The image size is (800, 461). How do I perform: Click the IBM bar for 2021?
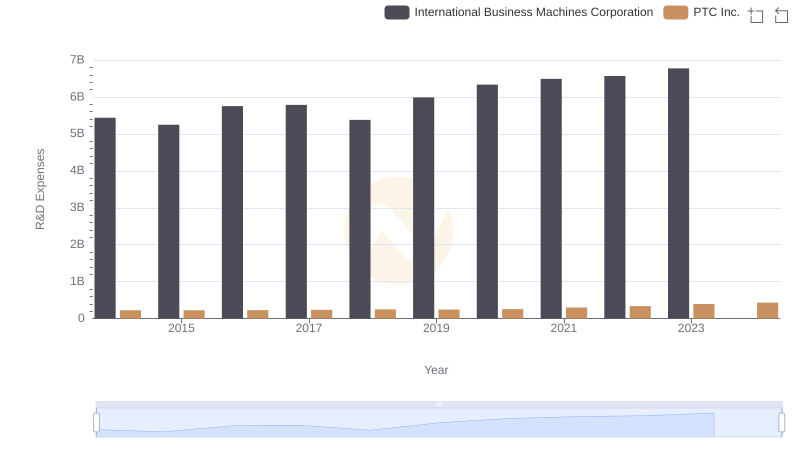point(551,198)
